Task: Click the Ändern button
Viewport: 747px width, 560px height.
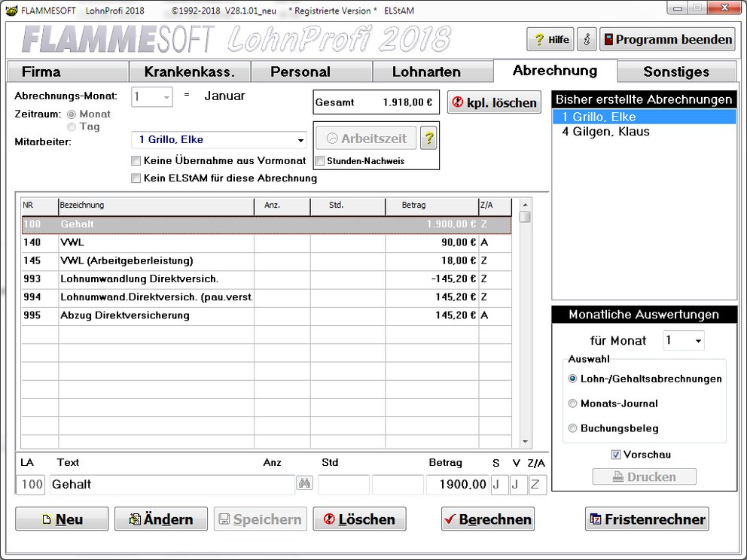Action: point(161,519)
